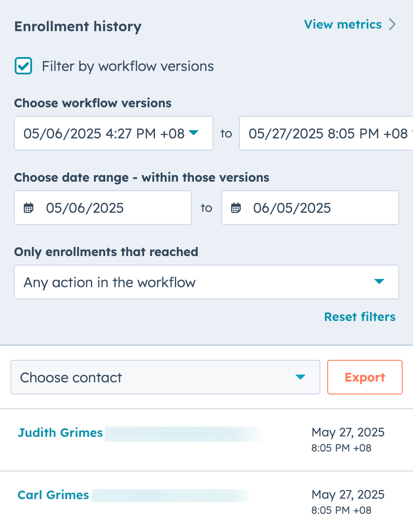Select Judith Grimes's enrollment row
Viewport: 413px width, 532px height.
click(206, 439)
